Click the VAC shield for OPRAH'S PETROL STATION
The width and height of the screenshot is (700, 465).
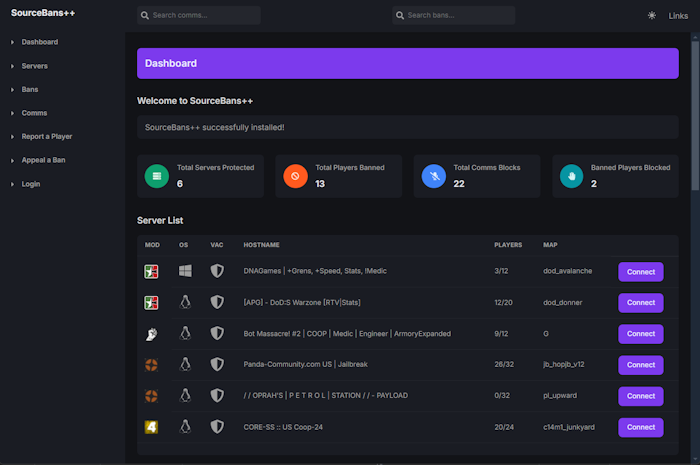point(217,395)
